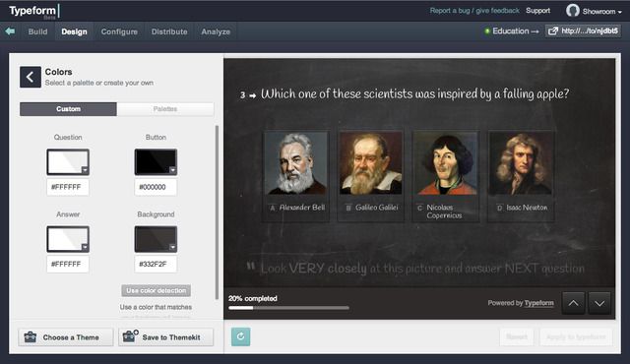Go back from Colors panel

point(31,77)
